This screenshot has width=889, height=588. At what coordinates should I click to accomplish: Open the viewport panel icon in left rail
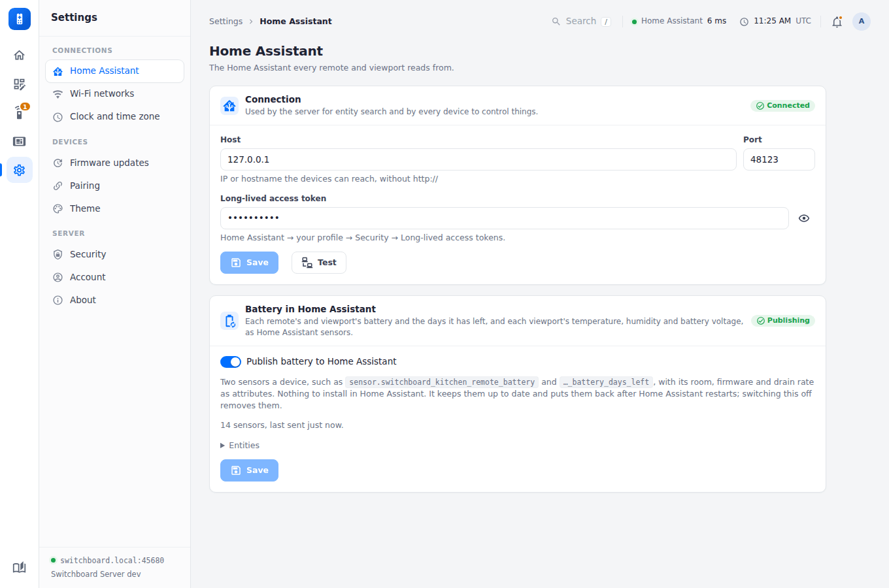pos(20,141)
